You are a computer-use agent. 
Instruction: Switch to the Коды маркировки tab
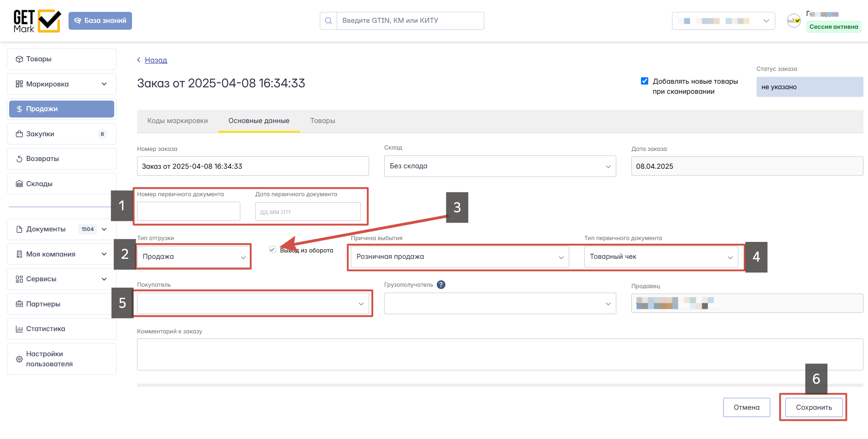[178, 121]
